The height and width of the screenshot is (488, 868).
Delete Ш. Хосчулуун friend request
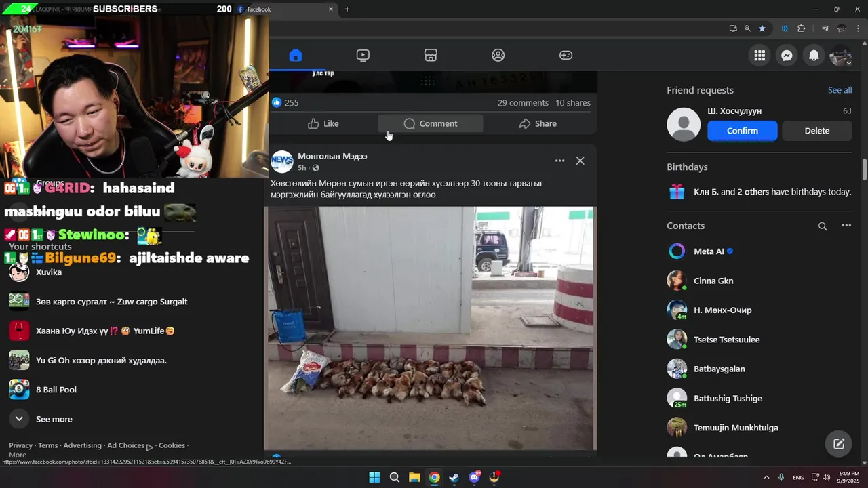817,131
